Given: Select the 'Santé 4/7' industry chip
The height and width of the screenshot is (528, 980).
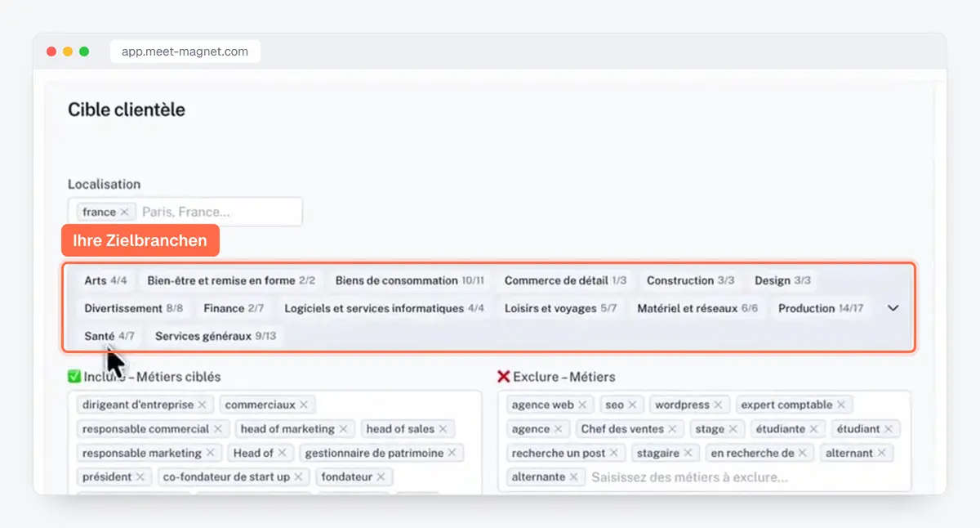Looking at the screenshot, I should 109,336.
